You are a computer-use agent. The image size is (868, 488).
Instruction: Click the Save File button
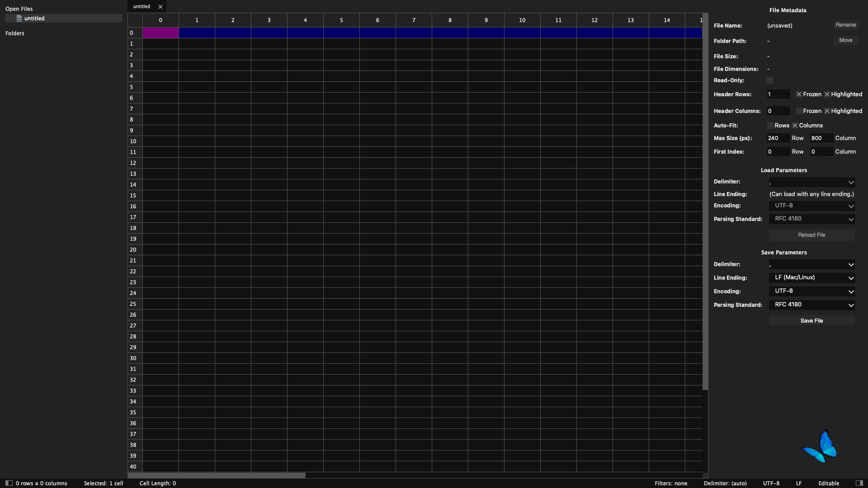click(x=811, y=321)
